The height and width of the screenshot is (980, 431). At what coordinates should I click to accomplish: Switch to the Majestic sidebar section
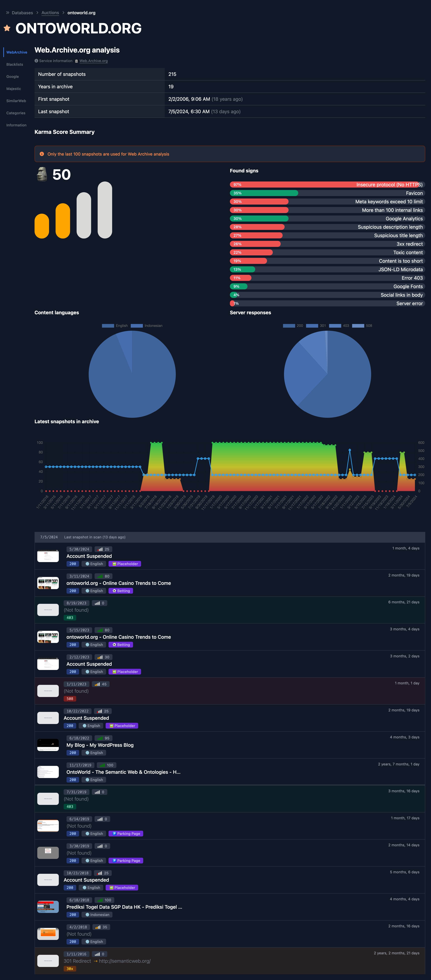14,89
